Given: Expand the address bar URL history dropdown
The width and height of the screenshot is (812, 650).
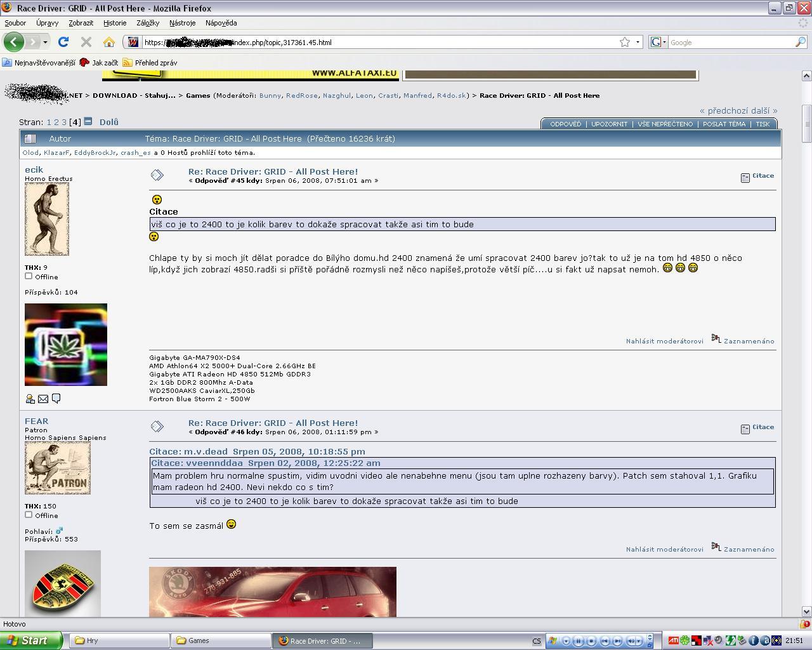Looking at the screenshot, I should click(638, 42).
